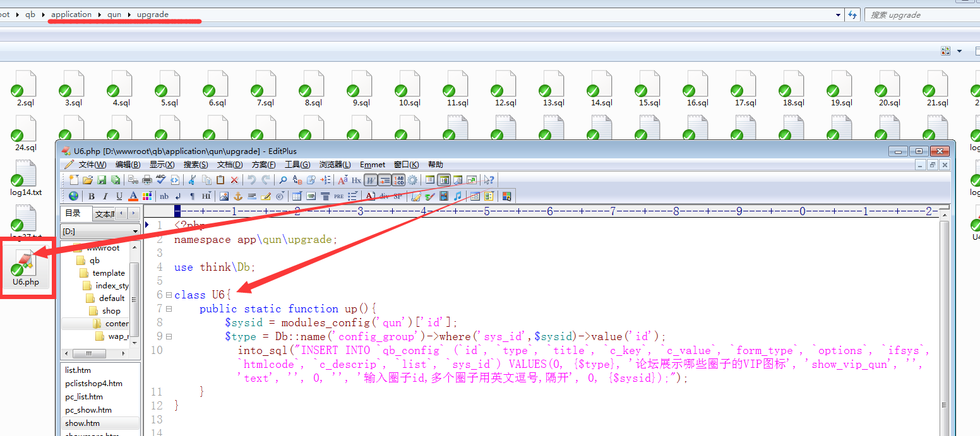Click the Cut scissors icon
The width and height of the screenshot is (980, 436).
pos(192,180)
